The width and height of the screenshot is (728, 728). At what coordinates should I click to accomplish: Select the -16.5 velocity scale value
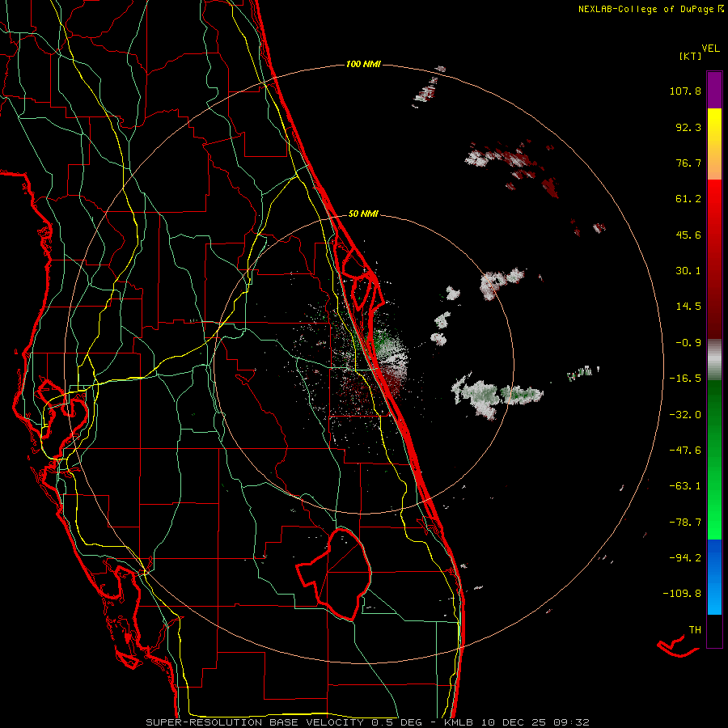pos(685,379)
